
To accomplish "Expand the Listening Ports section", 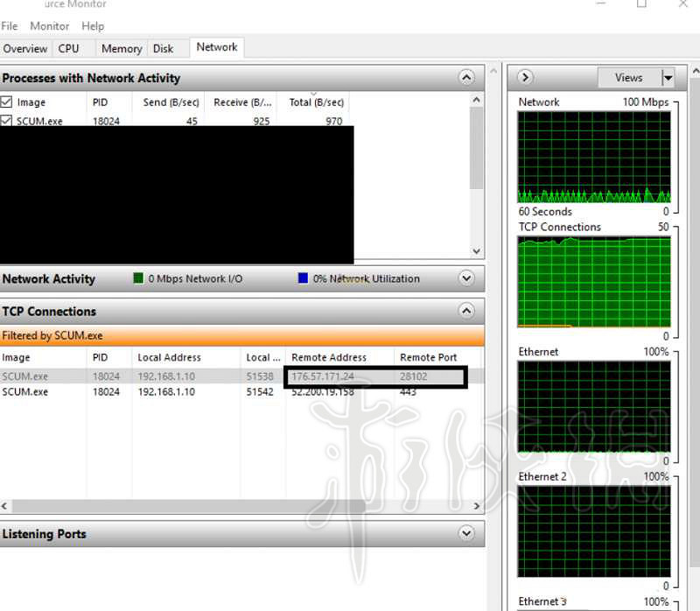I will point(466,533).
